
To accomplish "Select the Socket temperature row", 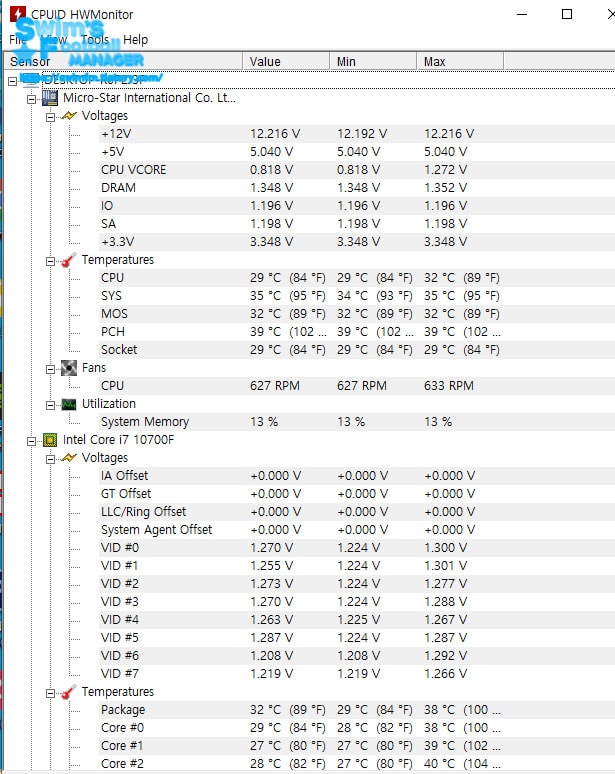I will 356,350.
